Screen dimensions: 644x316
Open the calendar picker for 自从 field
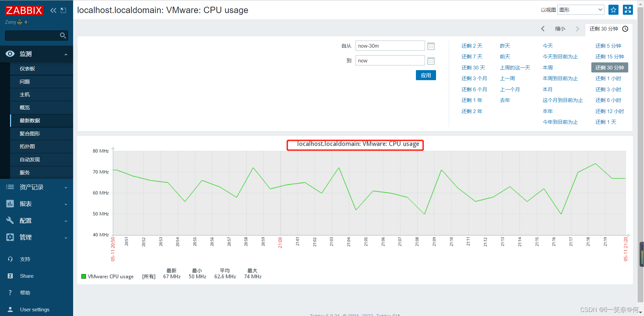[431, 46]
